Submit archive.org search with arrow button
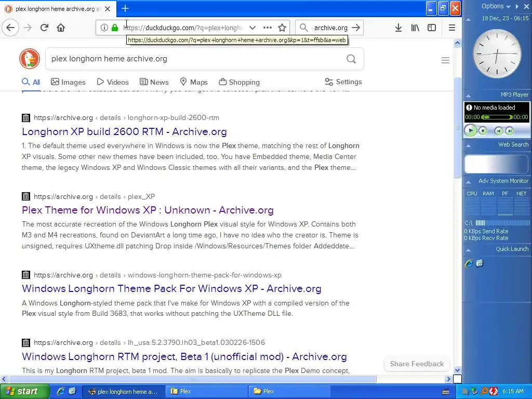 click(x=355, y=28)
